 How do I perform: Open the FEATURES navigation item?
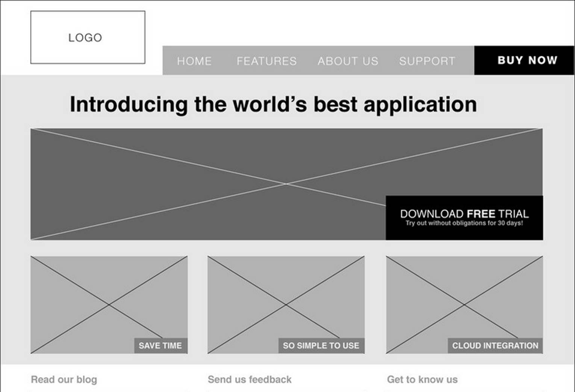pos(266,61)
